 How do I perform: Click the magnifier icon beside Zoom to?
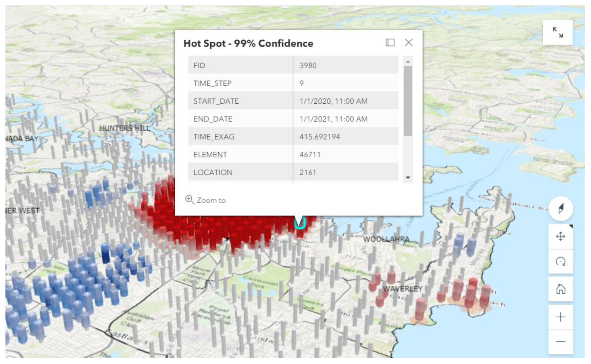point(189,200)
